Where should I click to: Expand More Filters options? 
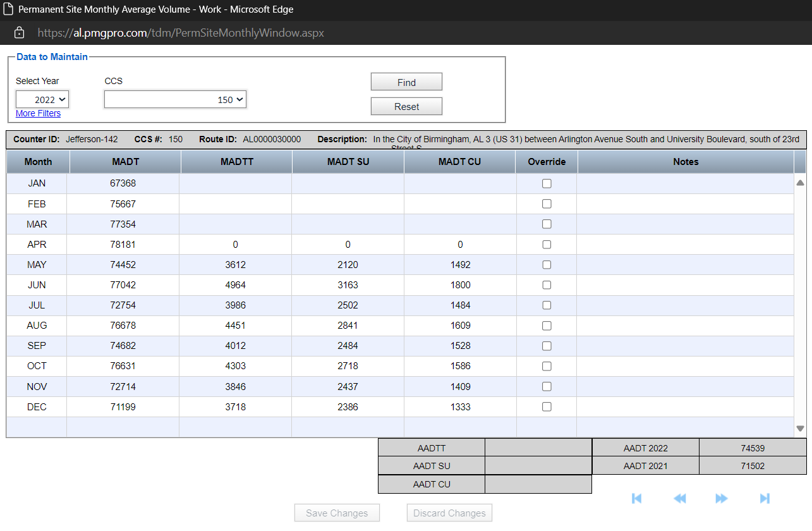(x=38, y=113)
